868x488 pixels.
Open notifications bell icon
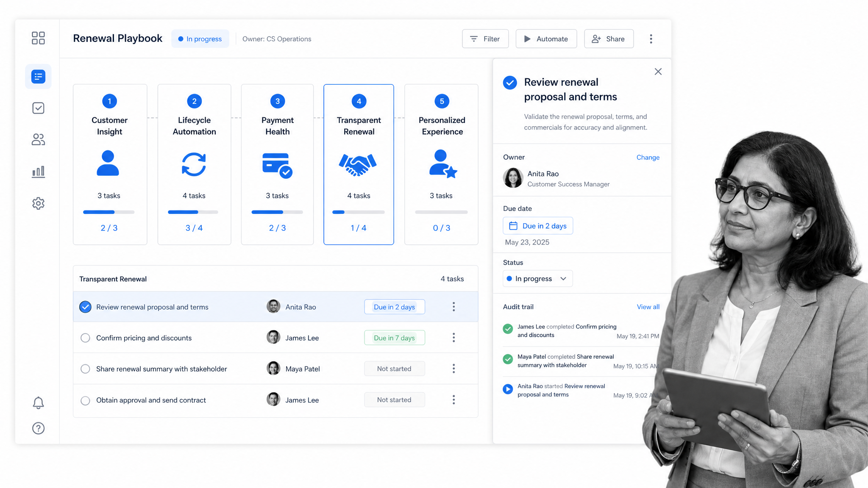pos(38,402)
